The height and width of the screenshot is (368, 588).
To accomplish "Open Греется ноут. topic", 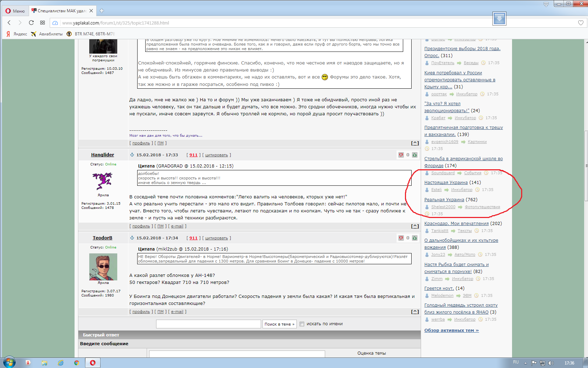I will [439, 288].
